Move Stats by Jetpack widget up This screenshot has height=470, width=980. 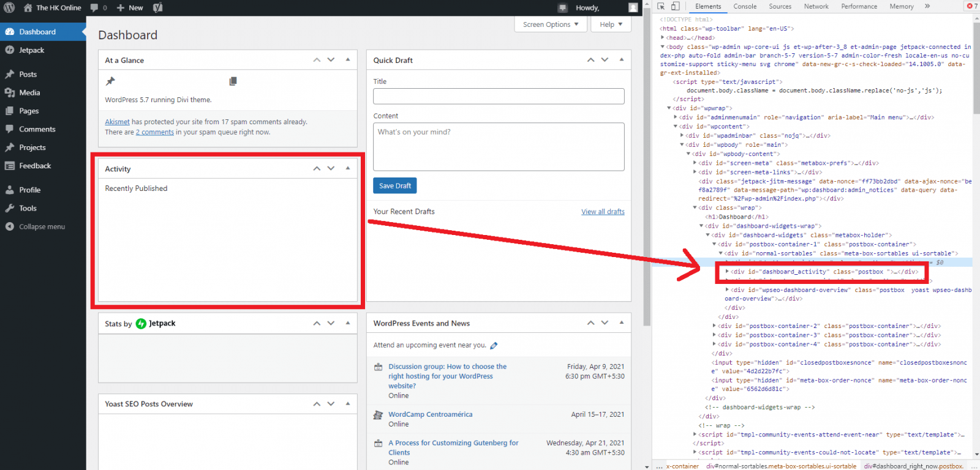tap(317, 323)
